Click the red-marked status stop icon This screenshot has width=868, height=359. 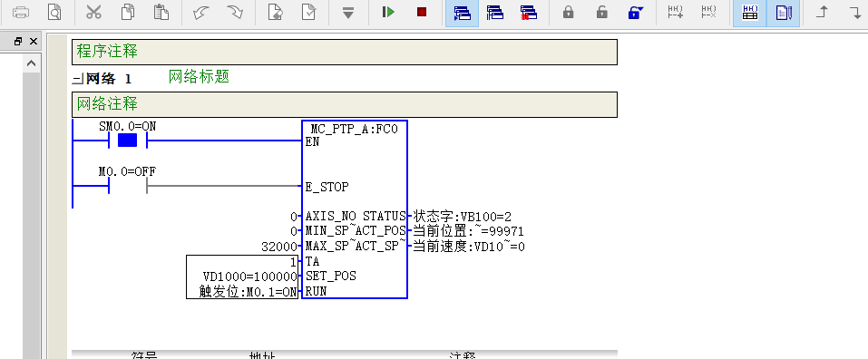pos(529,12)
